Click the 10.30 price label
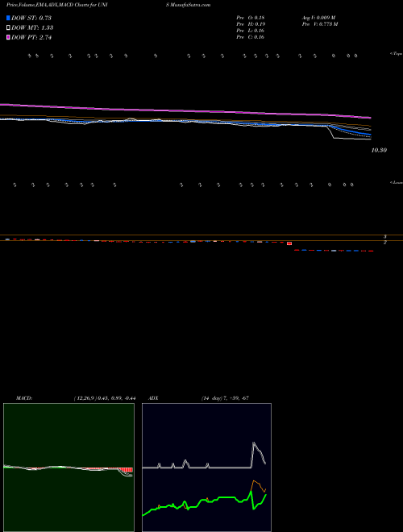This screenshot has width=403, height=532. (379, 150)
